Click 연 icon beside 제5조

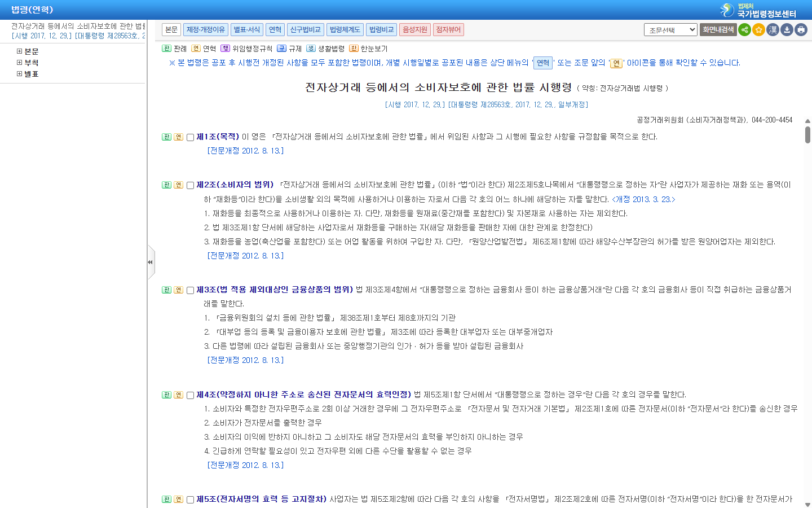178,500
